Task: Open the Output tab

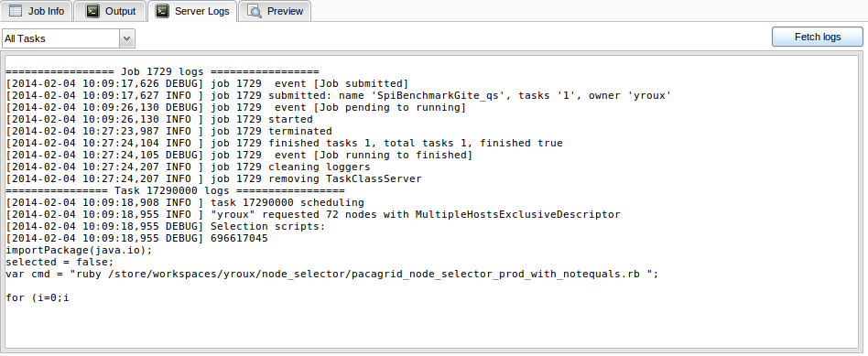Action: pyautogui.click(x=110, y=10)
